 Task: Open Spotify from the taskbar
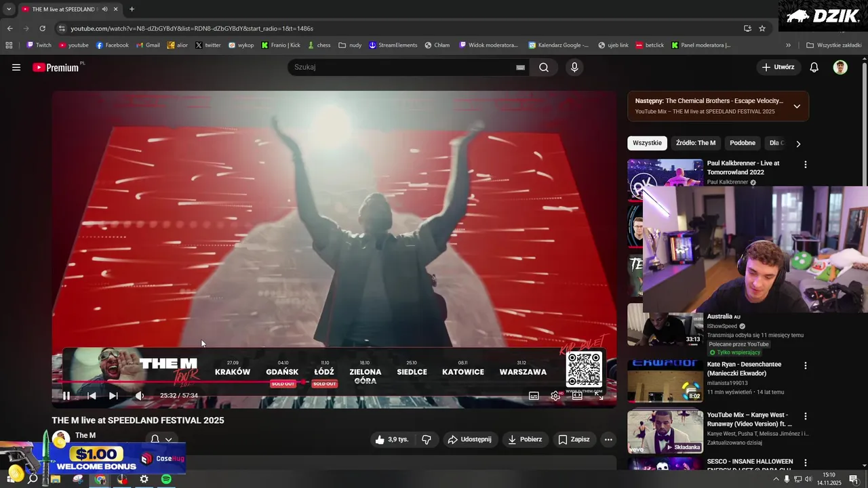(x=166, y=479)
